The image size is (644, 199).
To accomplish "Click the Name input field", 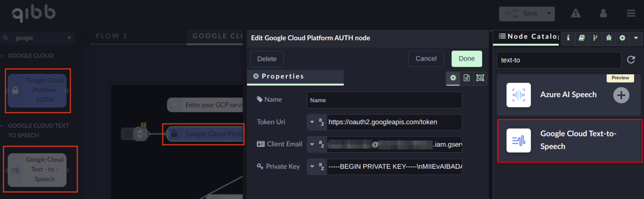I will click(384, 100).
